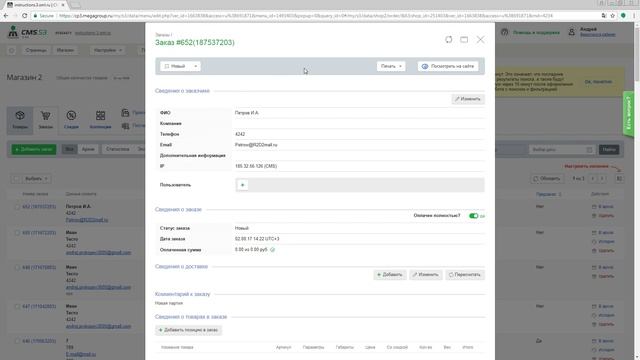Close the order #652 dialog
The image size is (640, 360).
click(480, 40)
